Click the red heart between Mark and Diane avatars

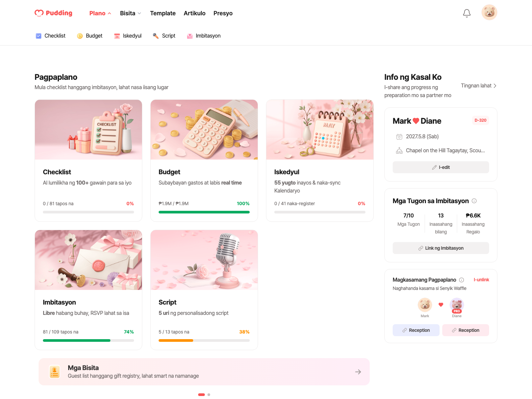(x=441, y=305)
